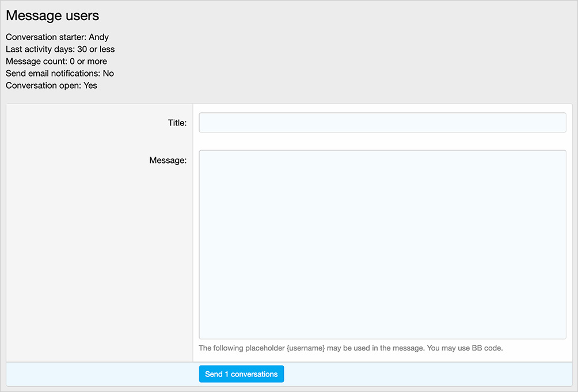Click the 'Yes' value of Conversation open
The width and height of the screenshot is (578, 392).
point(90,86)
